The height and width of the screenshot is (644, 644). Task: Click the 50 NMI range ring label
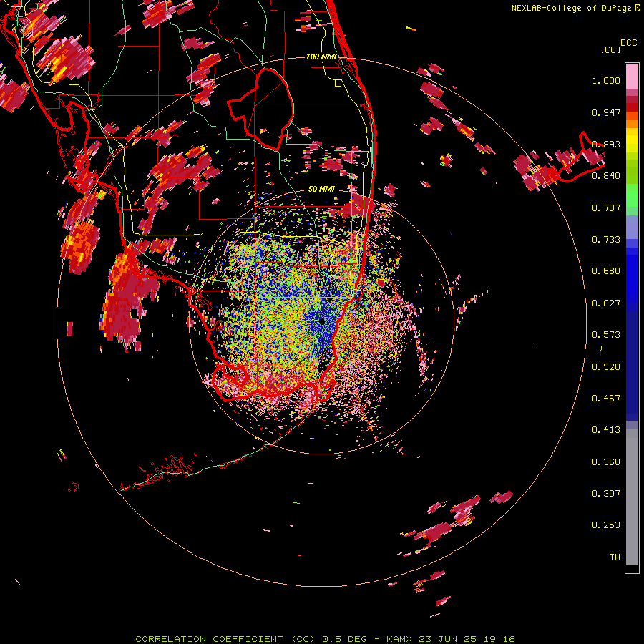(321, 190)
